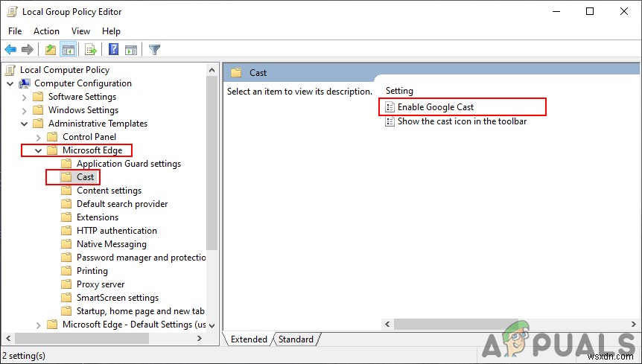Click the Show the cast icon setting icon

pyautogui.click(x=390, y=121)
